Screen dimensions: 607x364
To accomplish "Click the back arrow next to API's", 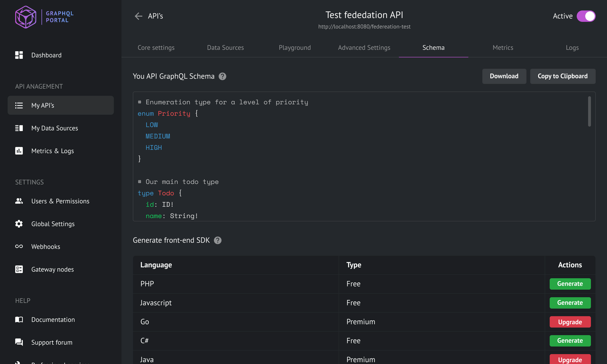I will pyautogui.click(x=138, y=16).
